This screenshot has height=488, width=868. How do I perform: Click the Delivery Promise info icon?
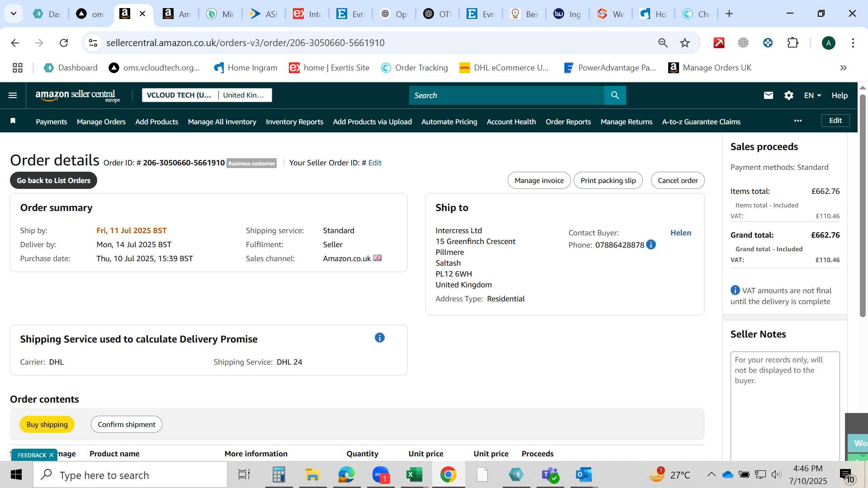point(380,338)
